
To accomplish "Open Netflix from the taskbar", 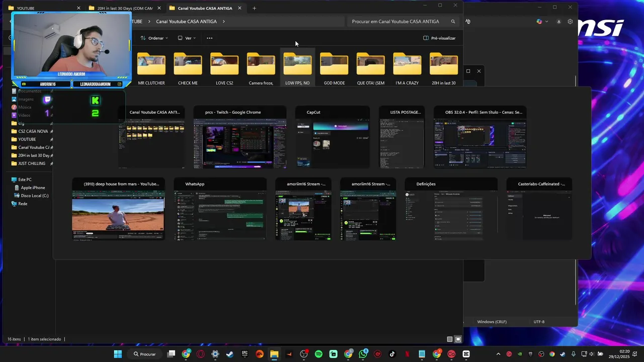I will pyautogui.click(x=407, y=354).
